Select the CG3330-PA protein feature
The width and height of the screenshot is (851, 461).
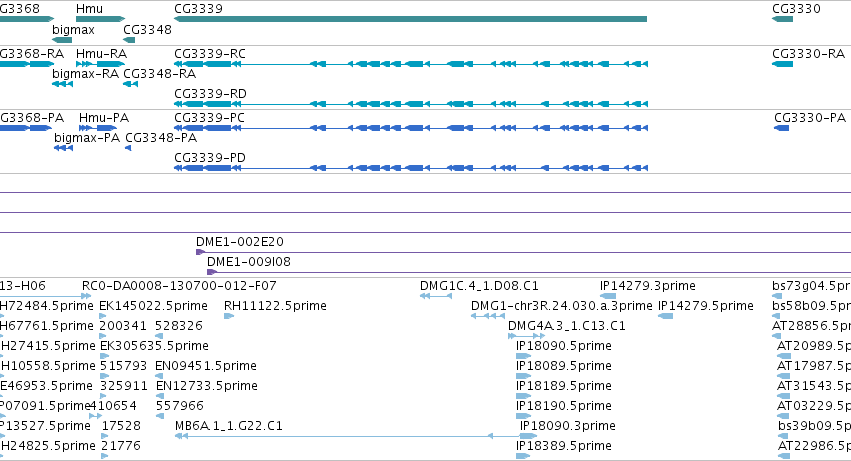782,128
